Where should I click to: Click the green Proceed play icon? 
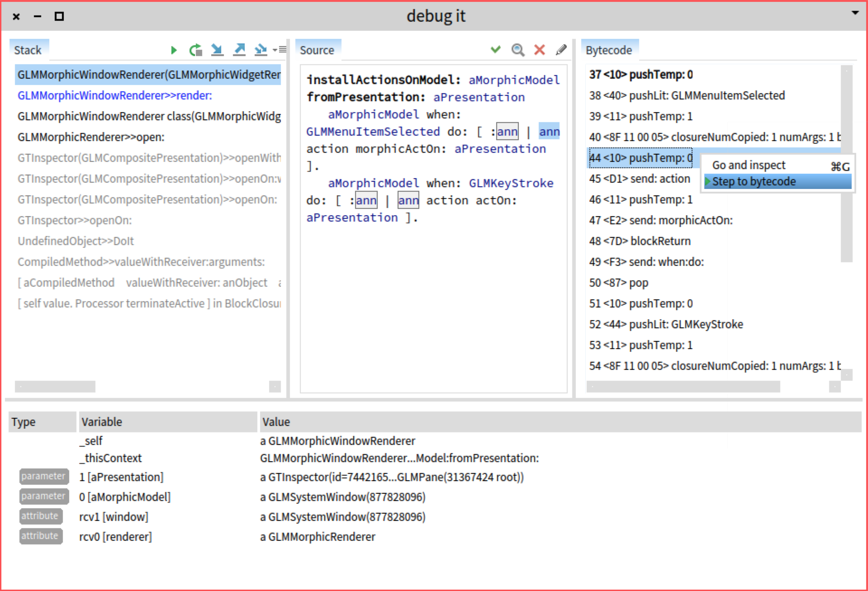pos(174,50)
